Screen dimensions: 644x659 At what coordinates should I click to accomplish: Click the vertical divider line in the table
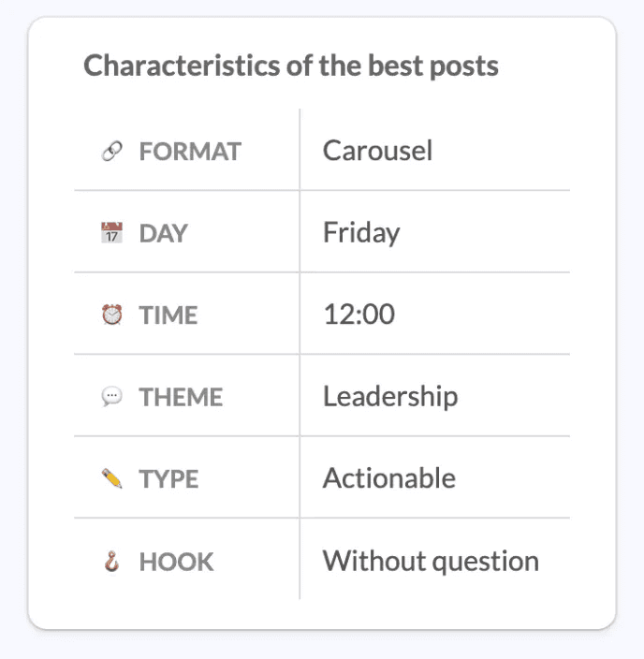point(300,354)
